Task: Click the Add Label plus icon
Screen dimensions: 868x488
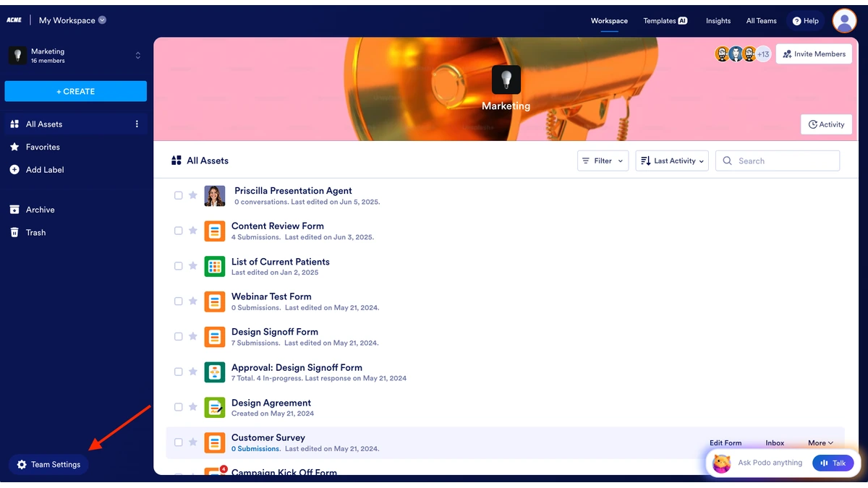Action: tap(14, 170)
